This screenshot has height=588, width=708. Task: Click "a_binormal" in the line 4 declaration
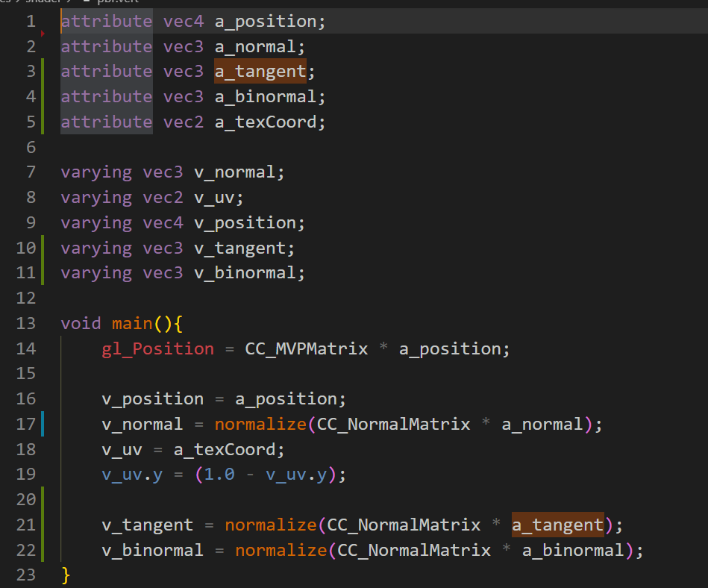(266, 97)
